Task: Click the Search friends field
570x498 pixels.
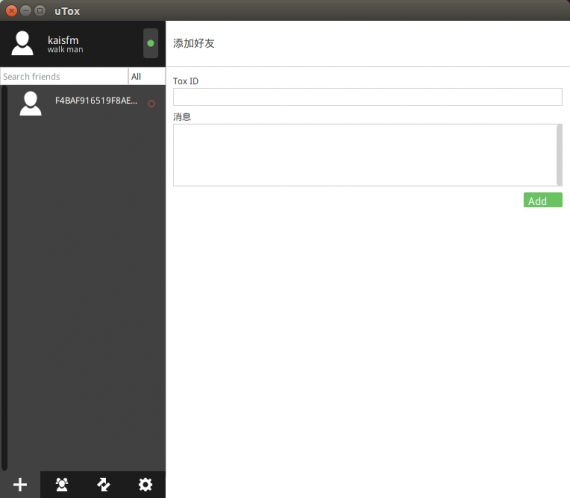Action: click(x=64, y=76)
